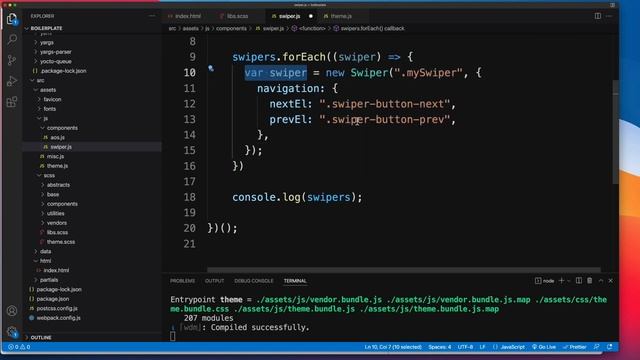Open webpack.config.js in file tree
The height and width of the screenshot is (360, 640).
[x=58, y=318]
